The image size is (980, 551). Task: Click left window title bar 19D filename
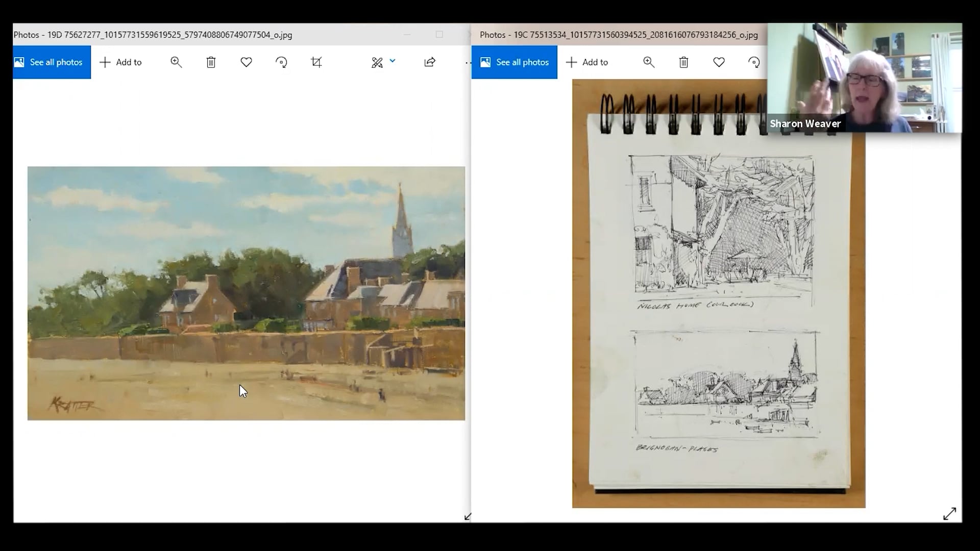(x=169, y=35)
